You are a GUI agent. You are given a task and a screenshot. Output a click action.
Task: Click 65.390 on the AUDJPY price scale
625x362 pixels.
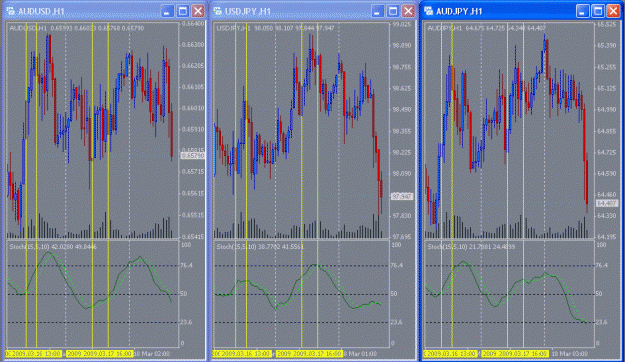607,46
